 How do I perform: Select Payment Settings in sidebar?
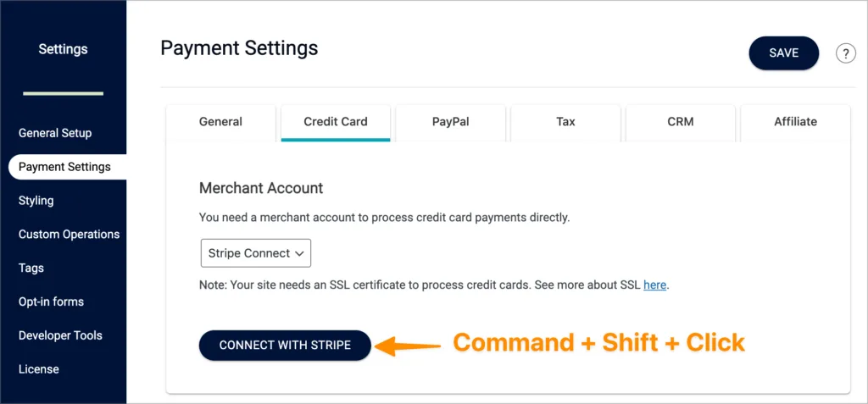pyautogui.click(x=64, y=167)
